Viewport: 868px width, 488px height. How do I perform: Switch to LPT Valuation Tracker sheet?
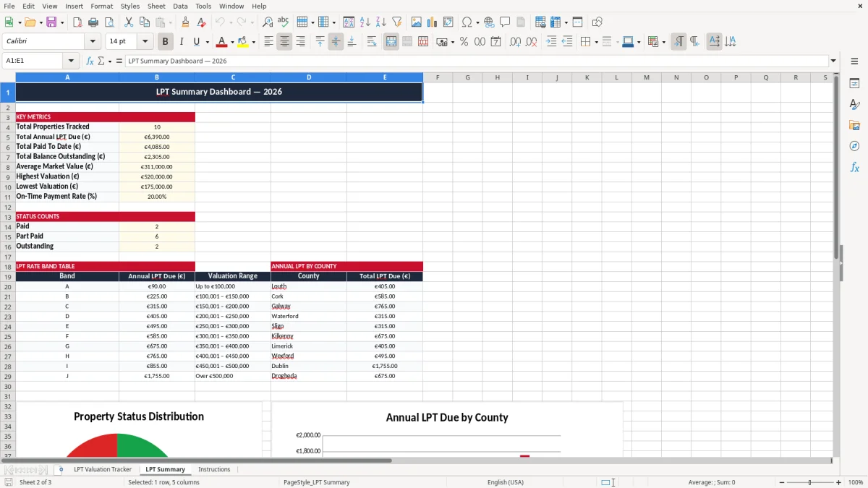click(x=103, y=469)
